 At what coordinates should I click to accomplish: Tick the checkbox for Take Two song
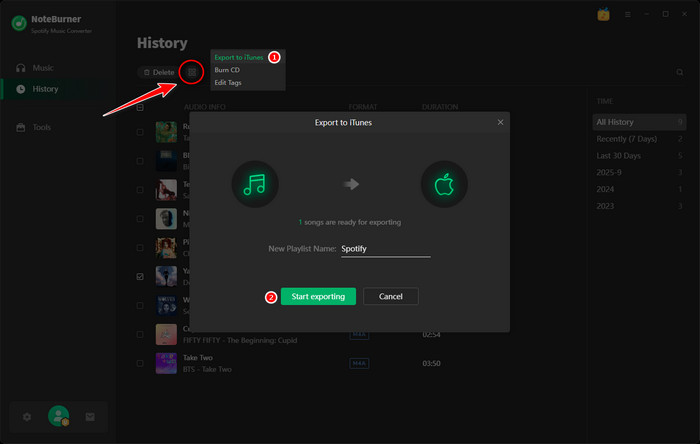pos(140,363)
